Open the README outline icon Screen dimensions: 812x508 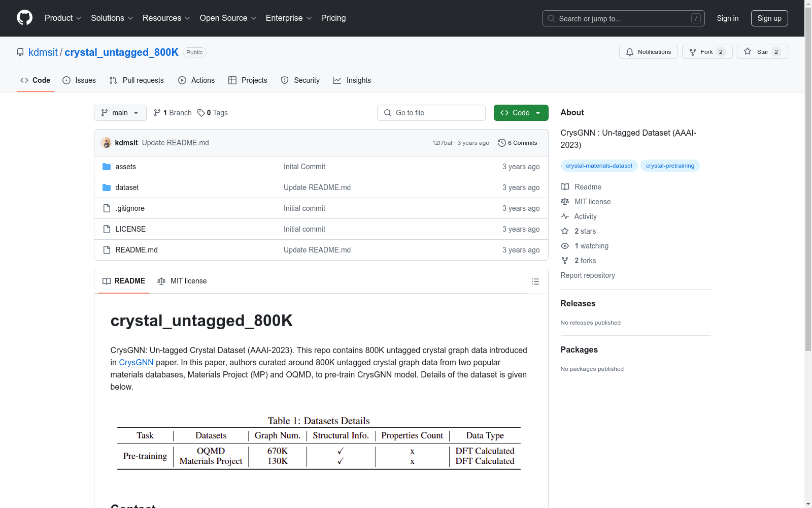click(535, 281)
